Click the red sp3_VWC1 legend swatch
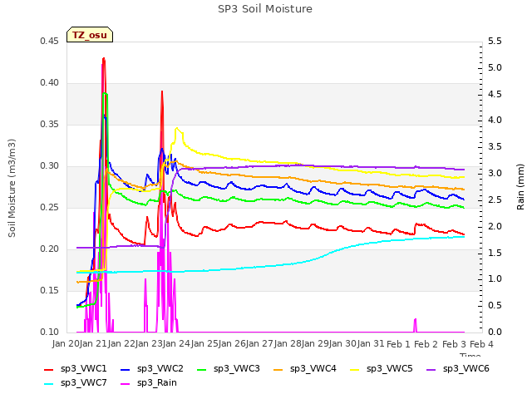Screen dimensions: 532x399 [49, 369]
